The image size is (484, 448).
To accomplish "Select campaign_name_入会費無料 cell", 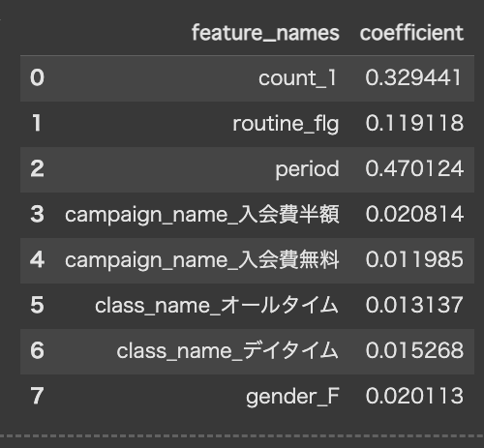I will pos(202,260).
